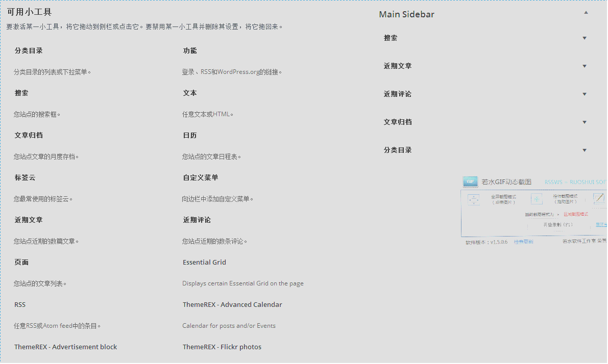Select region capture pencil icon in GIF tool

[599, 199]
